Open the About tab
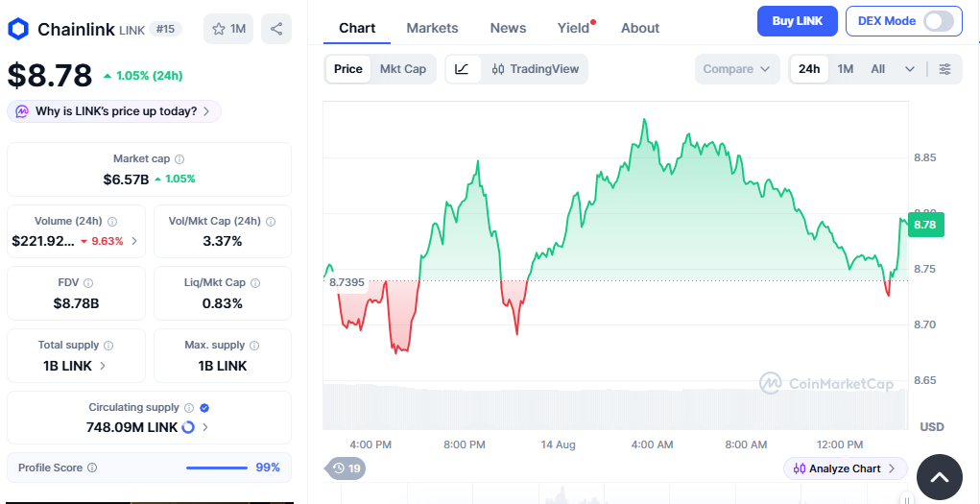The width and height of the screenshot is (980, 504). tap(640, 28)
